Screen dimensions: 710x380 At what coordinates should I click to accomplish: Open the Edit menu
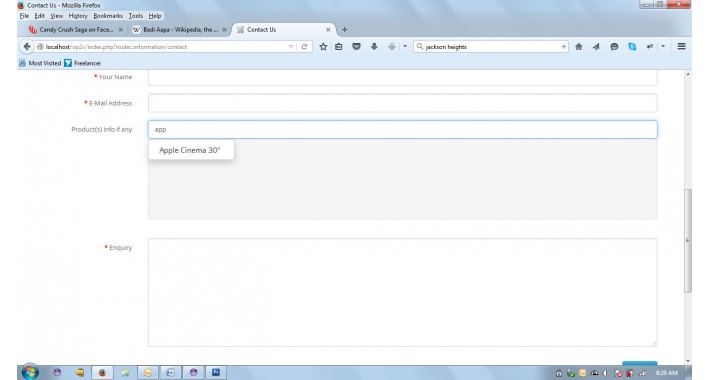point(39,16)
